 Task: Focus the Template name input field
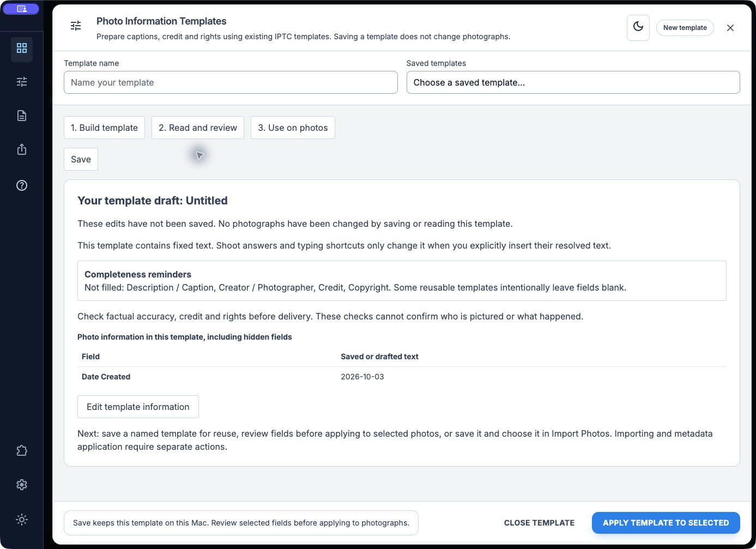pyautogui.click(x=231, y=82)
